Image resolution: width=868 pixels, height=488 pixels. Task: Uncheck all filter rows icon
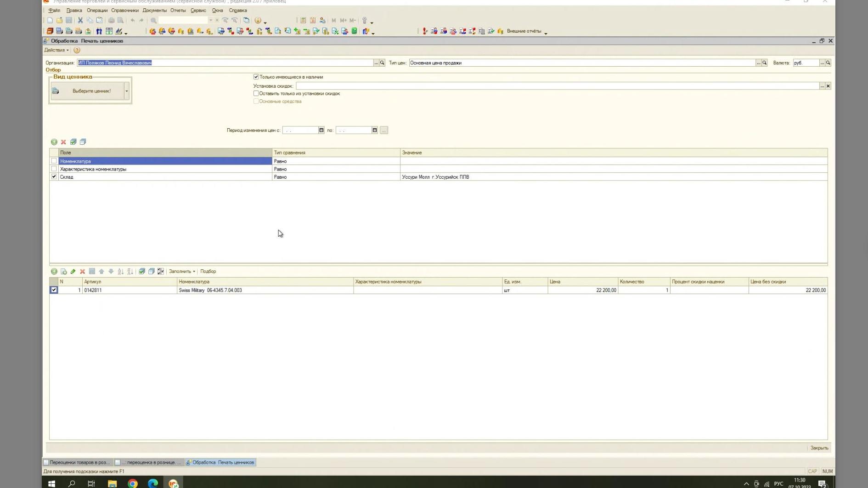click(x=83, y=142)
